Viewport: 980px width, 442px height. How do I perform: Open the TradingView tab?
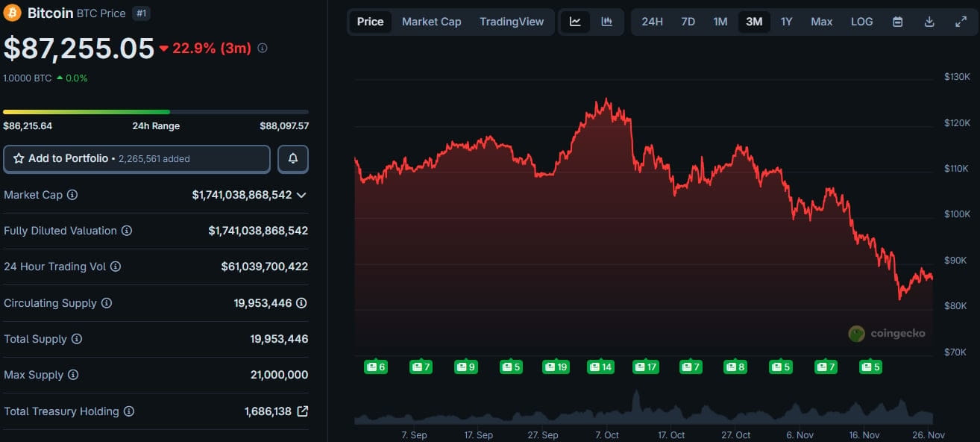(x=512, y=22)
